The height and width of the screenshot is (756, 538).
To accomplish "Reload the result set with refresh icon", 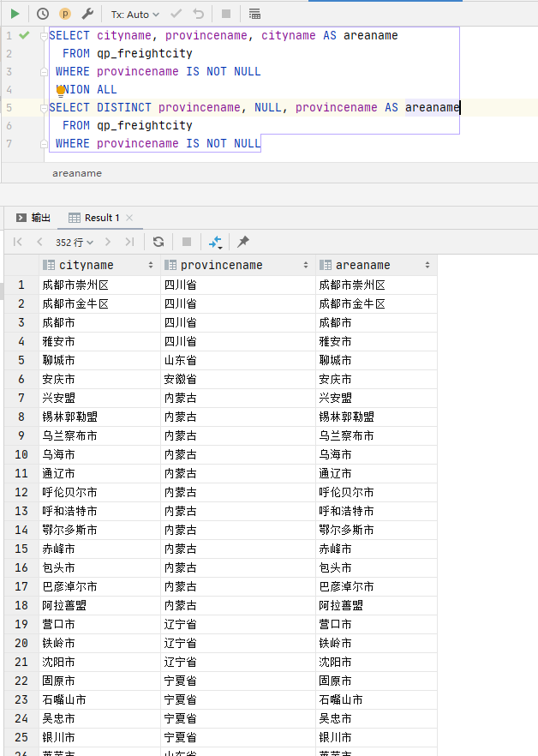I will (x=158, y=242).
